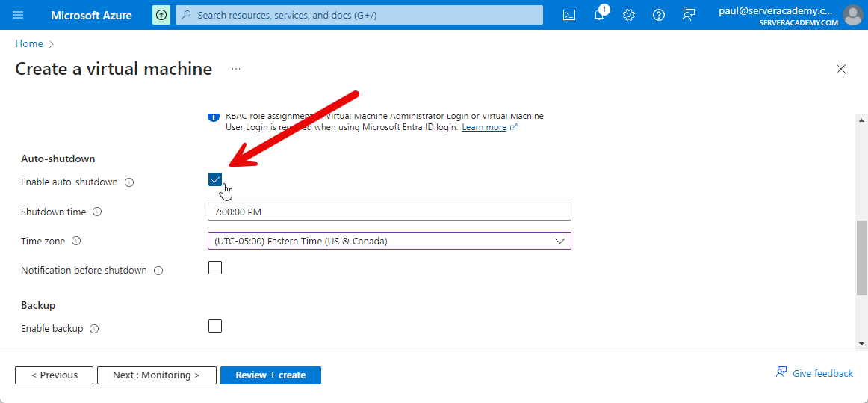Open the ellipsis menu next to page title

click(x=236, y=69)
